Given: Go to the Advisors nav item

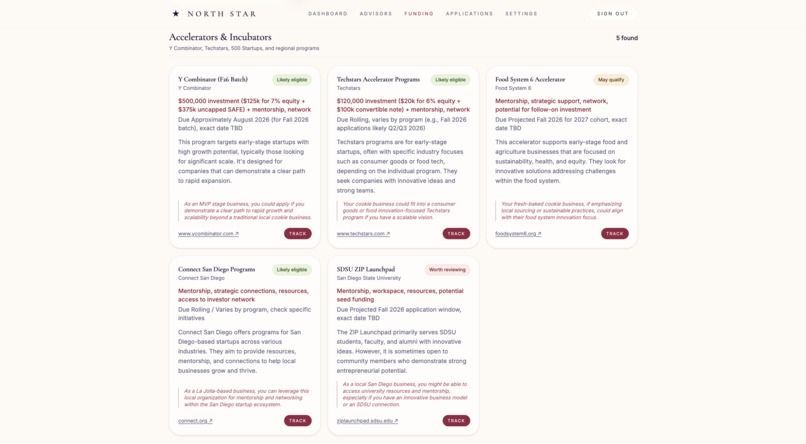Looking at the screenshot, I should point(376,14).
